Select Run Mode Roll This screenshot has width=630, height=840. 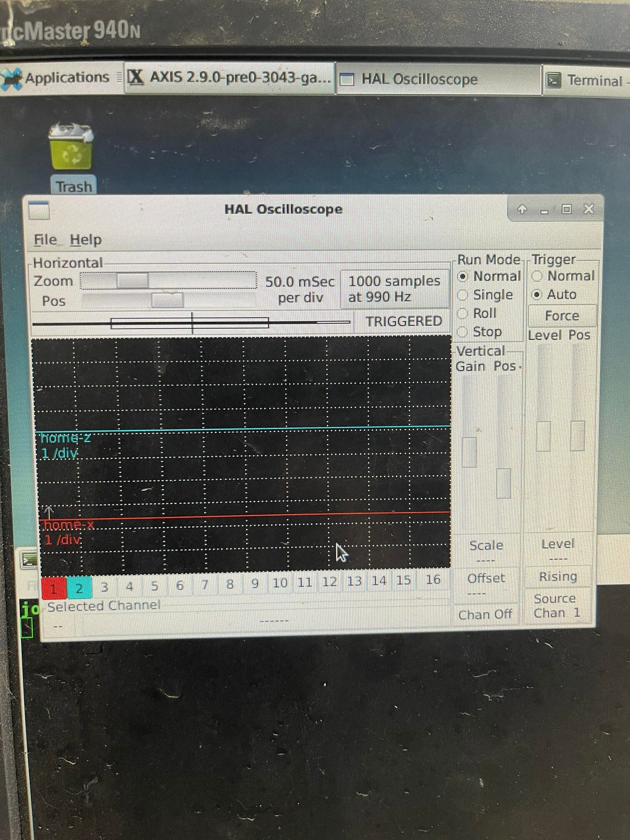pos(477,313)
